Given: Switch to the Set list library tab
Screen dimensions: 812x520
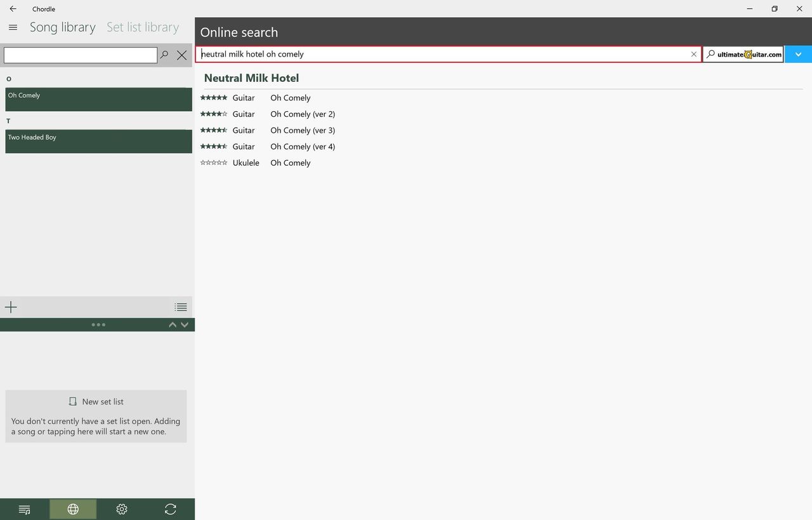Looking at the screenshot, I should click(143, 27).
